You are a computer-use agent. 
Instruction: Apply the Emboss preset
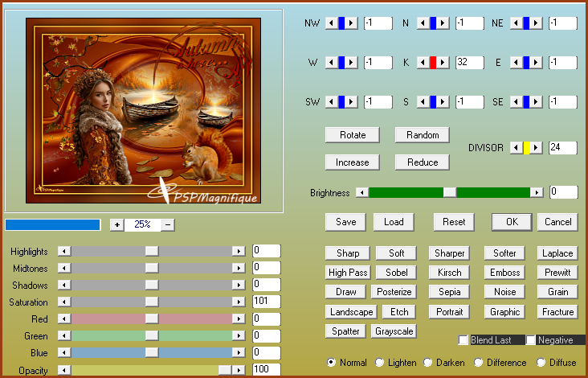click(x=504, y=272)
